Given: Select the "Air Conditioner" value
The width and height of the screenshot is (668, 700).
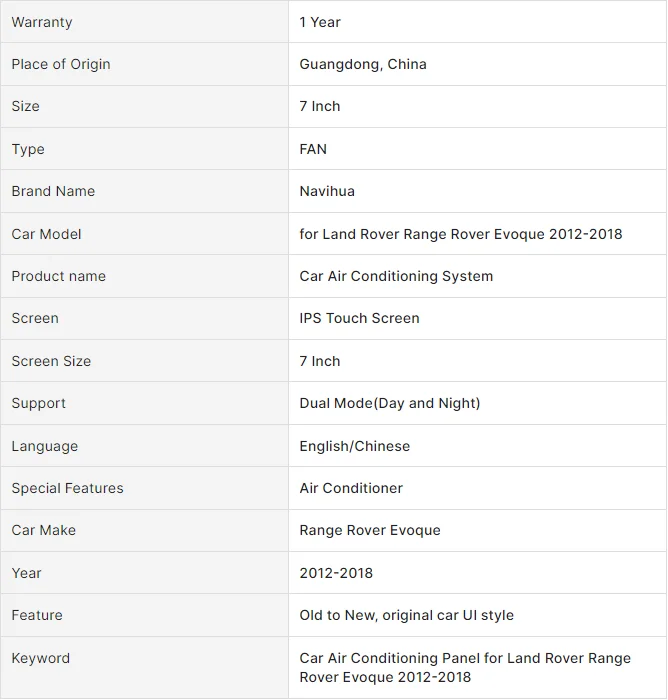Looking at the screenshot, I should pyautogui.click(x=351, y=488).
